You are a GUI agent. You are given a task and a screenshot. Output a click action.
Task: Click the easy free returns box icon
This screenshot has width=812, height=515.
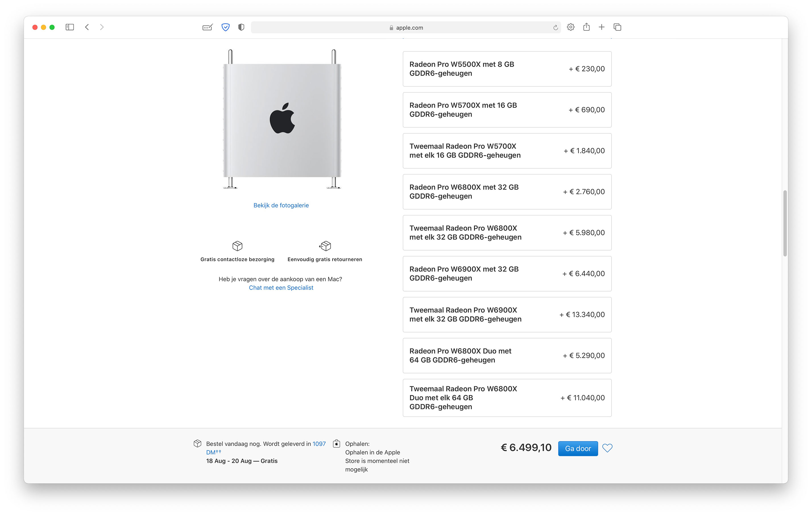(325, 246)
